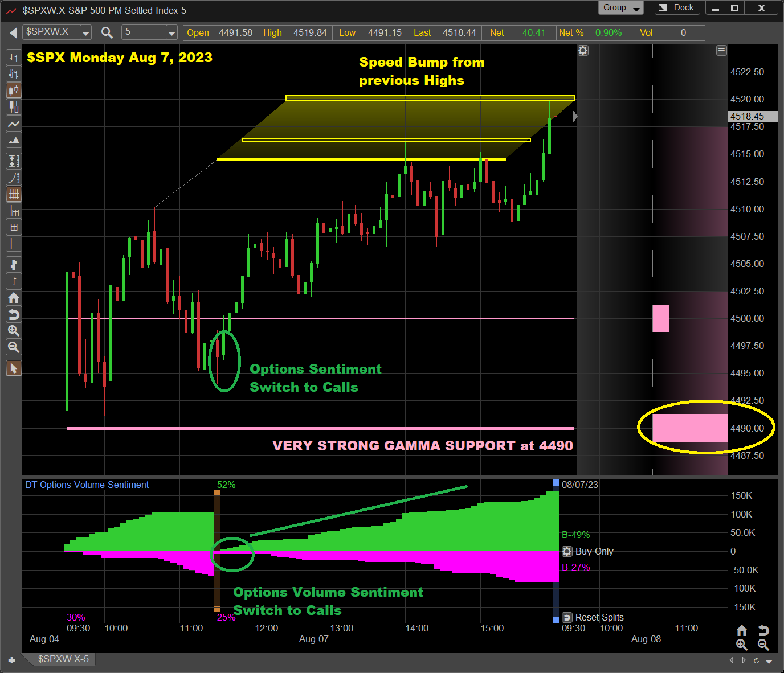The image size is (784, 673).
Task: Zoom in using left toolbar magnifier
Action: click(x=14, y=331)
